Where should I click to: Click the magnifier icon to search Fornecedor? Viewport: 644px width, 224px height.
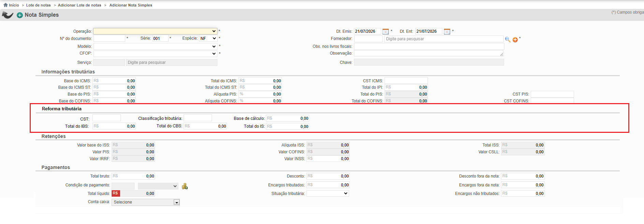[x=508, y=40]
